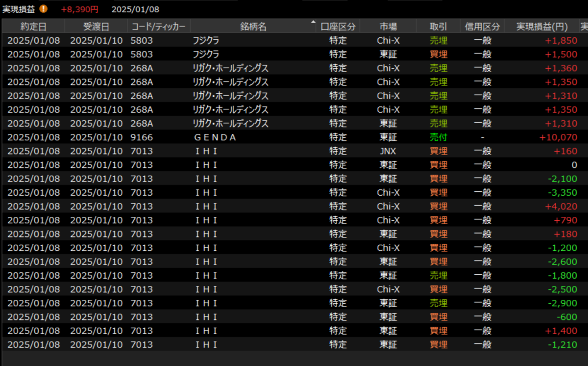
Task: Click the +1,500 profit cell
Action: coord(561,54)
